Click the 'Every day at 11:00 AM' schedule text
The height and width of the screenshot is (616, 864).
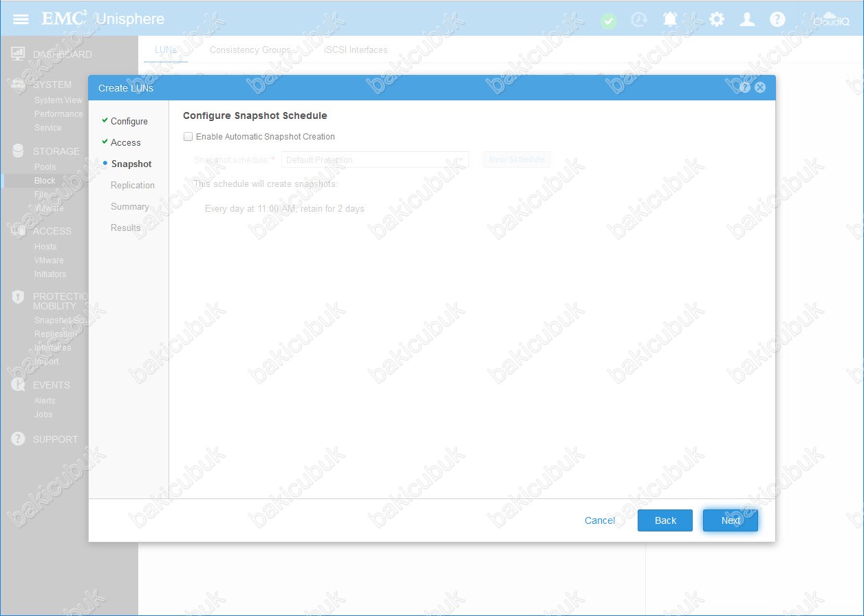285,208
